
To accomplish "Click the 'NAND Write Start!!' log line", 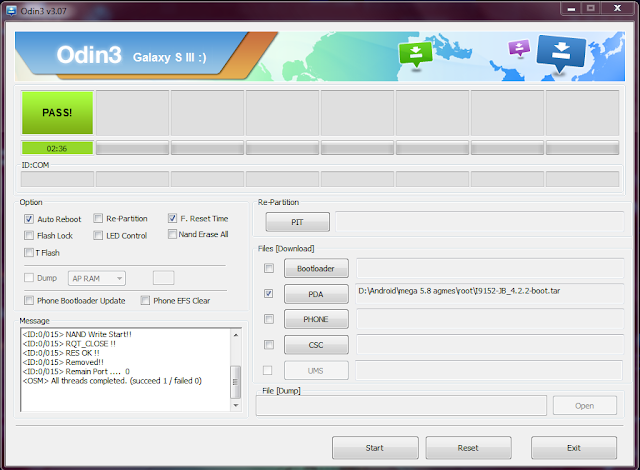I will (x=77, y=334).
